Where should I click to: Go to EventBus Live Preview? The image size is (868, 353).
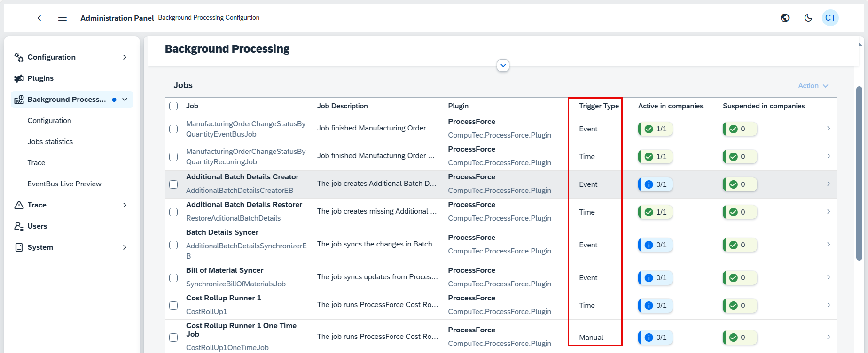click(64, 184)
